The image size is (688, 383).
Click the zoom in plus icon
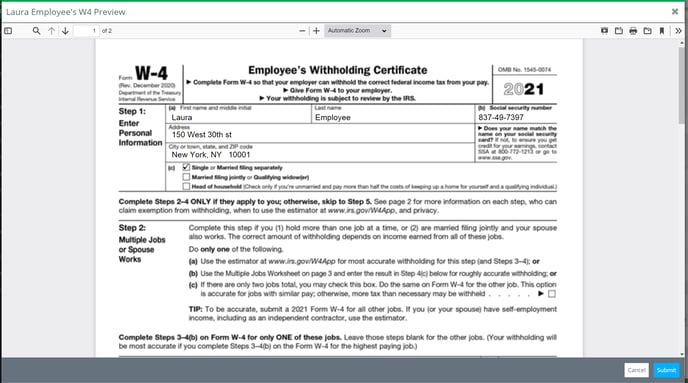tap(316, 31)
